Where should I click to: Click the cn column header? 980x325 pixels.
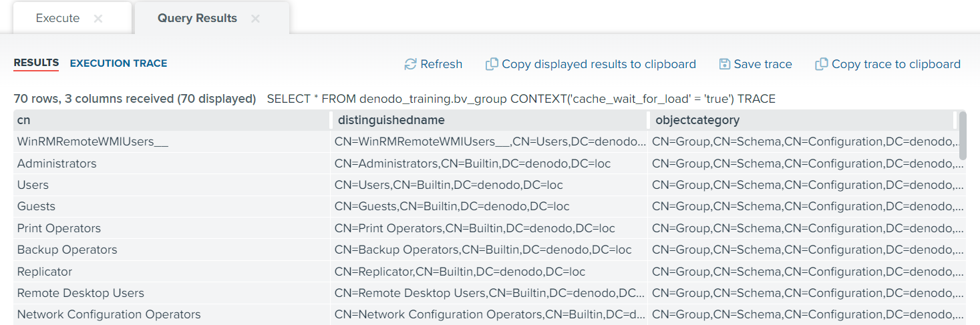tap(172, 120)
